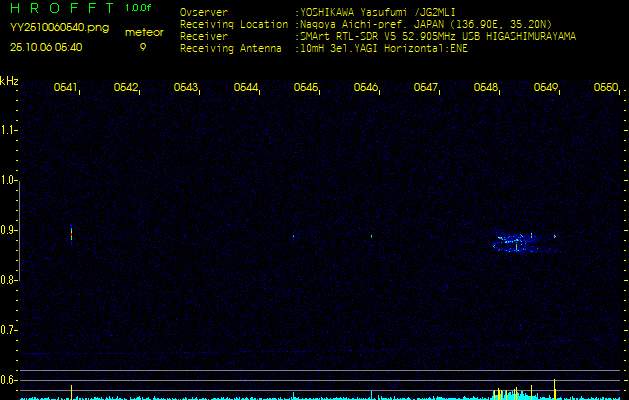
Task: Click the 0.8 kHz axis tick label
Action: coord(8,280)
